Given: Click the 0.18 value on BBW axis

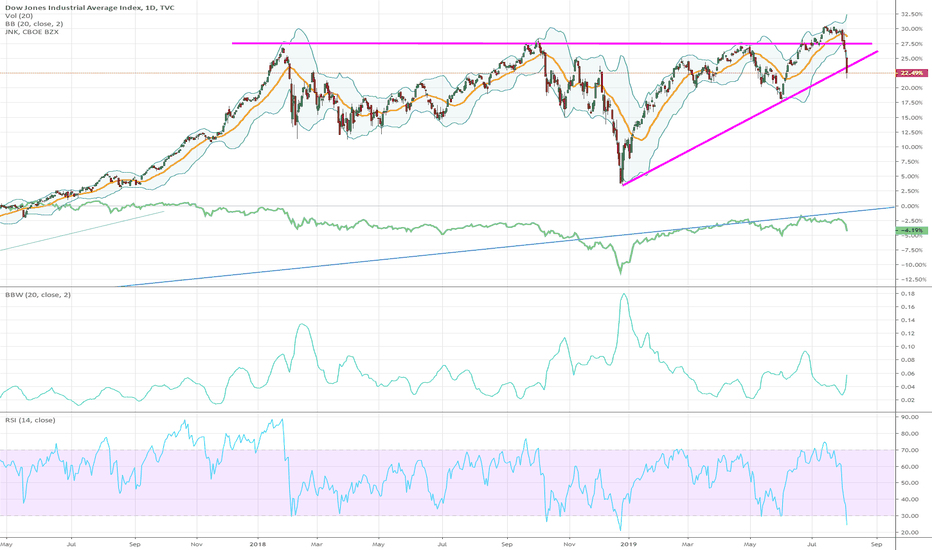Looking at the screenshot, I should click(907, 294).
